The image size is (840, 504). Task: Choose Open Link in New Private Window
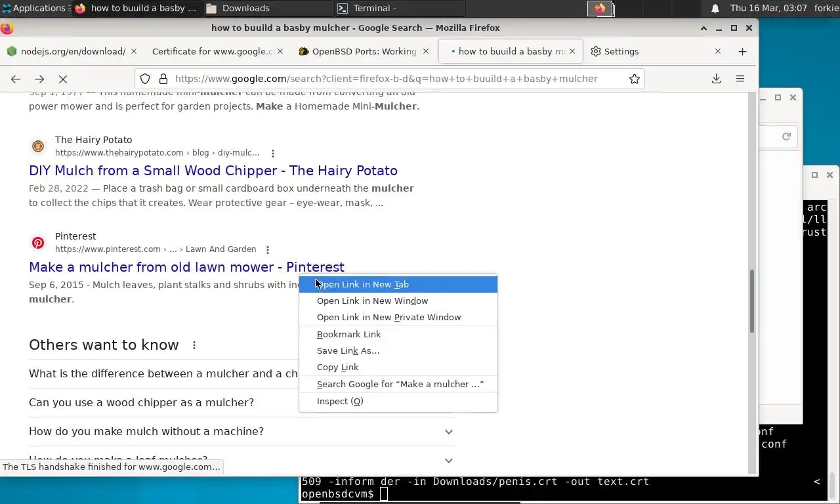[x=398, y=317]
